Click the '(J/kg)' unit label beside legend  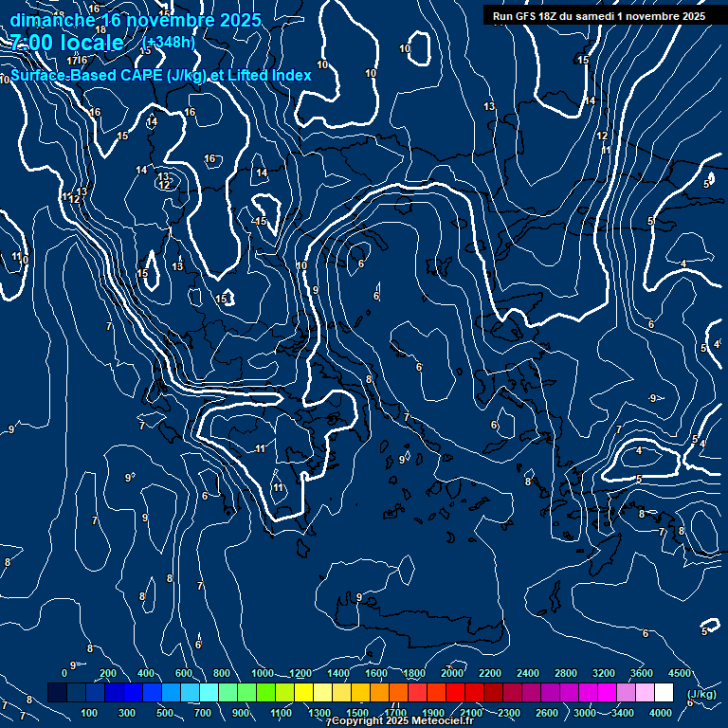click(701, 694)
